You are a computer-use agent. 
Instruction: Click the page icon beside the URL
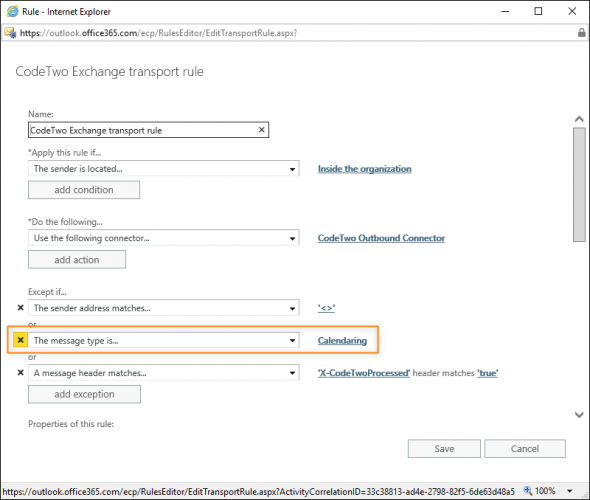tap(10, 33)
